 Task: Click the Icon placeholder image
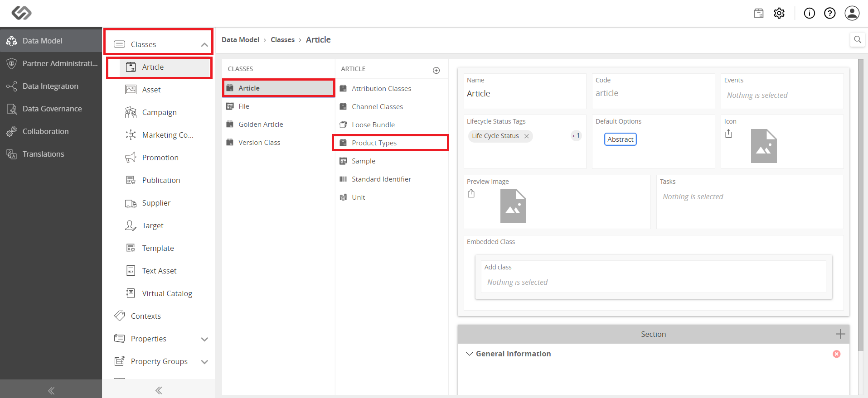pos(764,146)
